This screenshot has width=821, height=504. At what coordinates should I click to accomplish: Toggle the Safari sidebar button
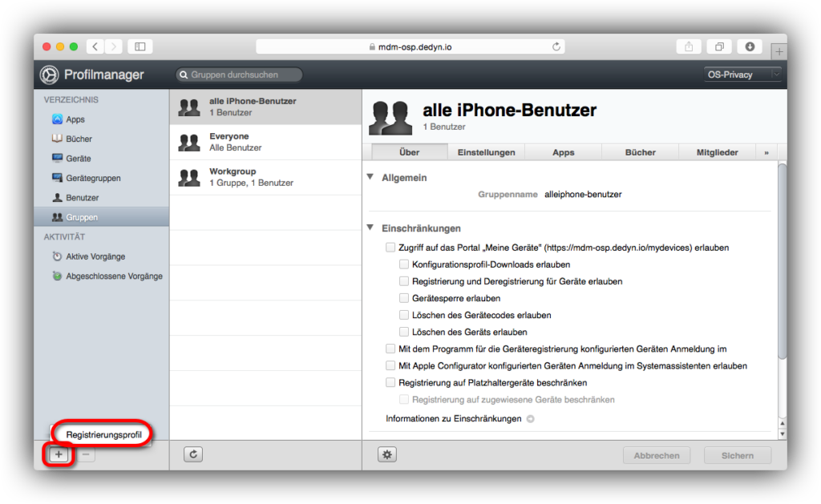[140, 46]
